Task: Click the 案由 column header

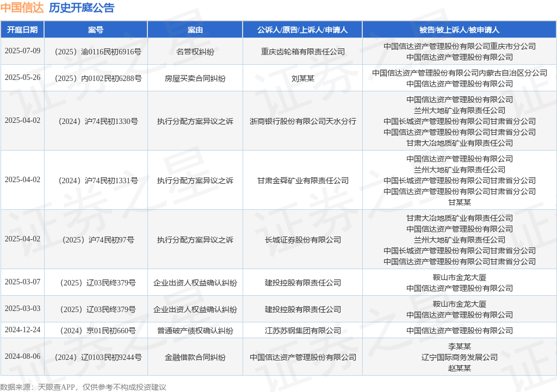Action: tap(195, 30)
